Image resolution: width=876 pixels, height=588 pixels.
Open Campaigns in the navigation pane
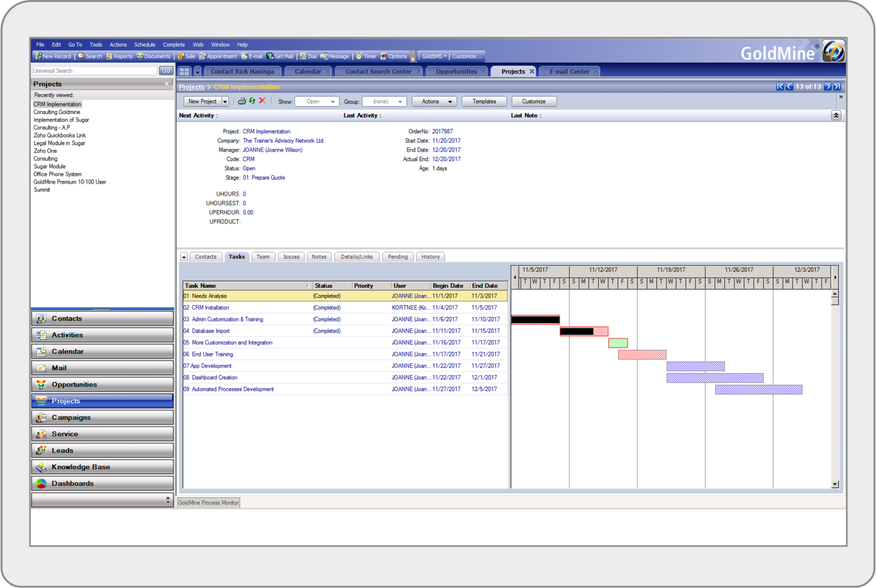[102, 418]
